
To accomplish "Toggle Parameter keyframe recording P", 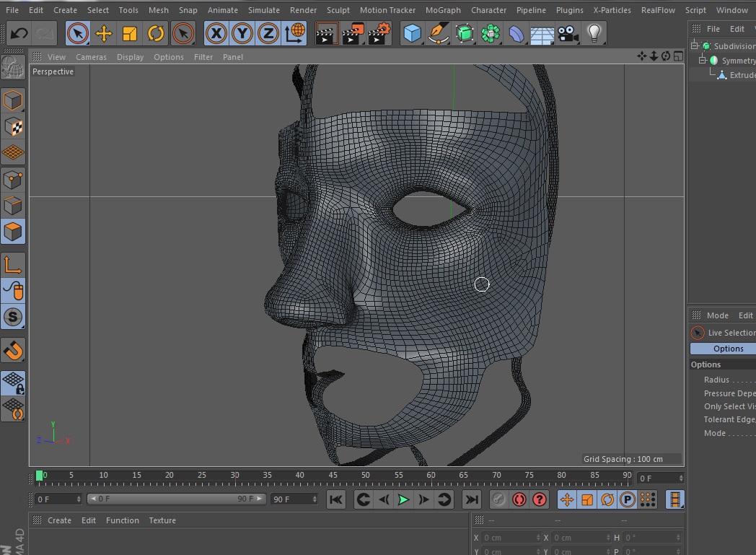I will point(628,499).
